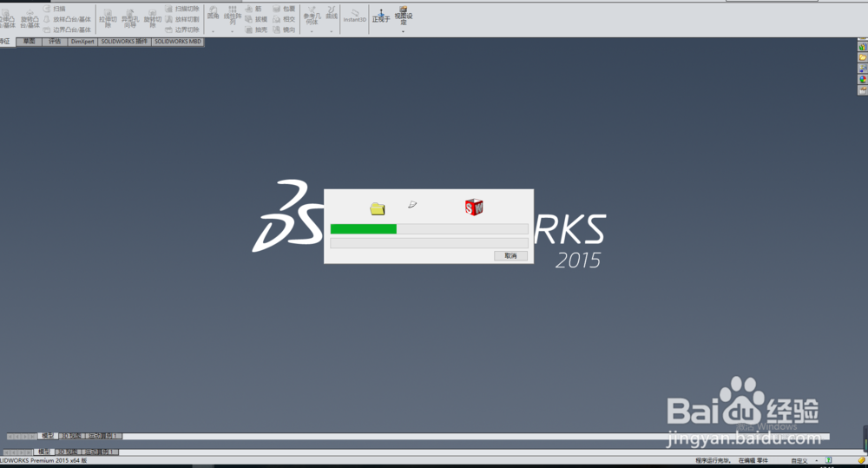Switch to the 草图 sketch tab
Image resolution: width=868 pixels, height=468 pixels.
pyautogui.click(x=29, y=42)
